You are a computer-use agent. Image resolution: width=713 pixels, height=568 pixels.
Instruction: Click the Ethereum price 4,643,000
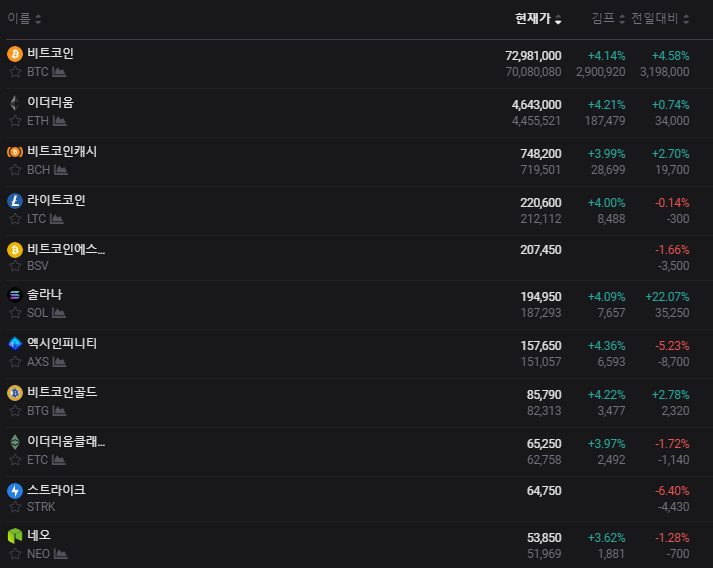click(537, 105)
